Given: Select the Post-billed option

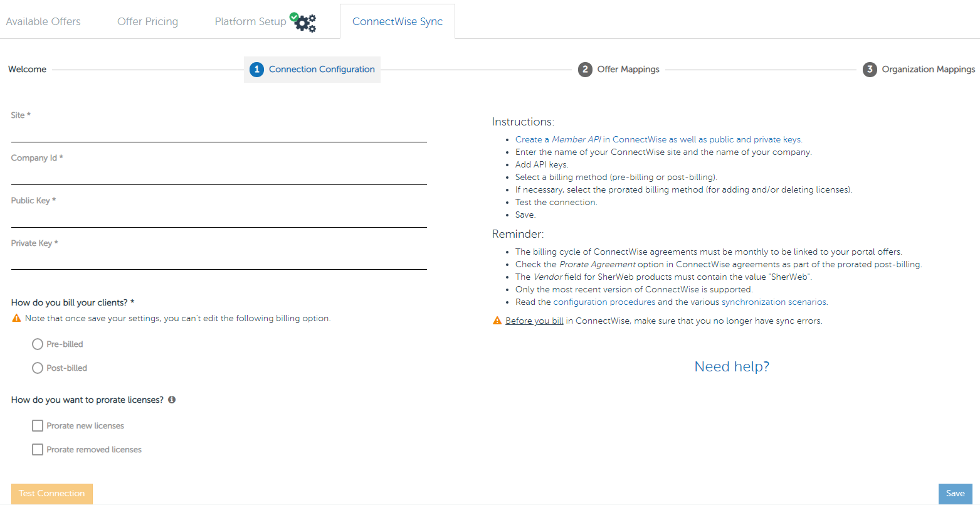Looking at the screenshot, I should (x=37, y=368).
